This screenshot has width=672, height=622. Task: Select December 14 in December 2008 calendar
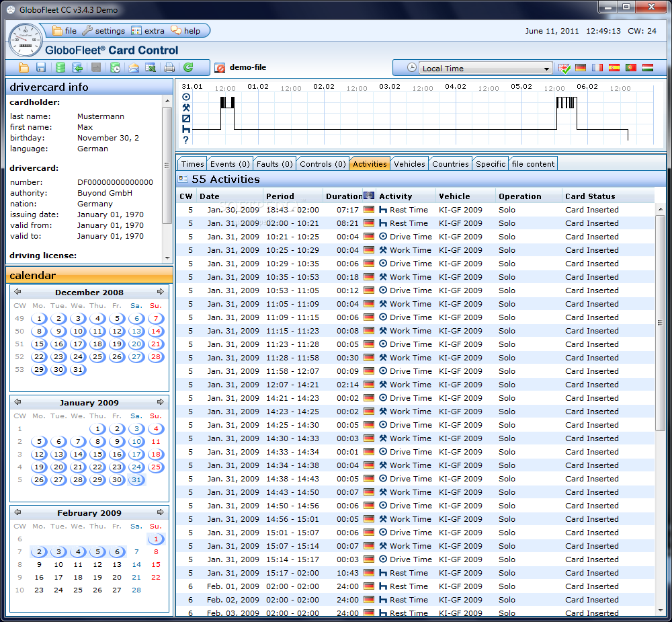(x=156, y=331)
